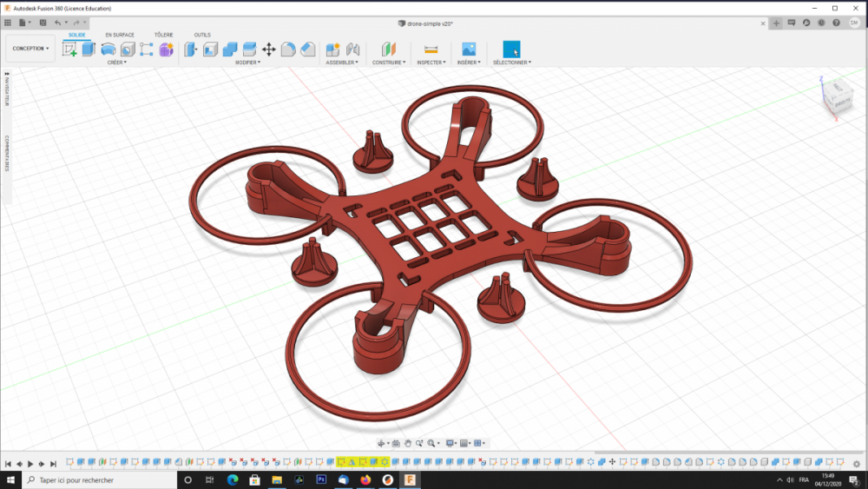Open the CRÉER dropdown menu
Screen dimensions: 868x489
coord(117,63)
